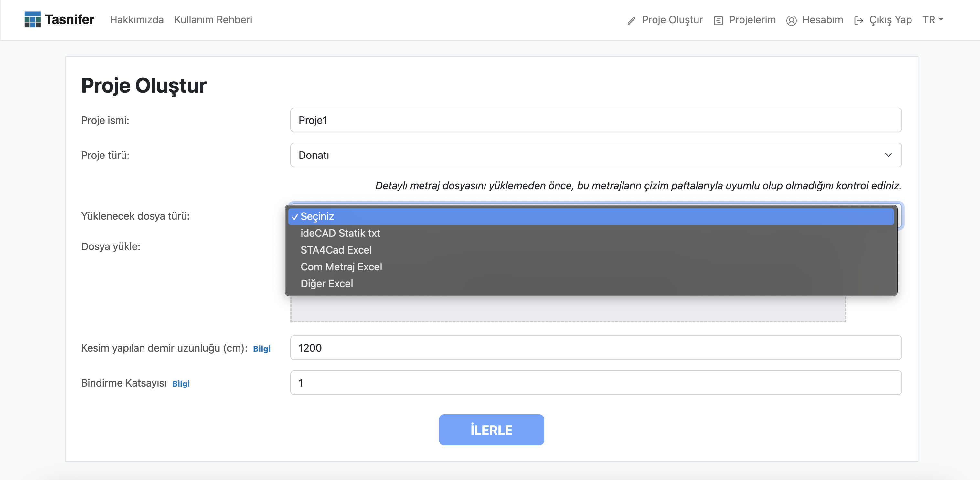Click the demir uzunluğu 1200 field
The image size is (980, 480).
pyautogui.click(x=596, y=347)
